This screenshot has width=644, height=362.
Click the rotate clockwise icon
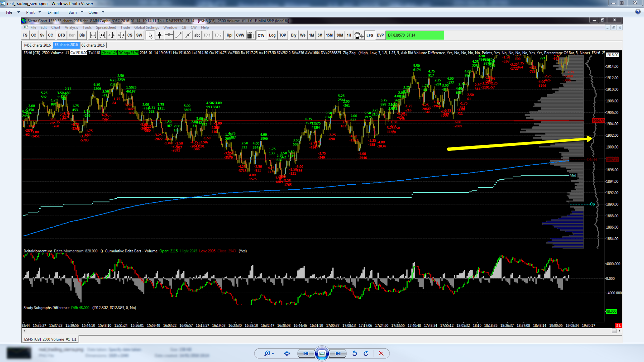point(366,353)
